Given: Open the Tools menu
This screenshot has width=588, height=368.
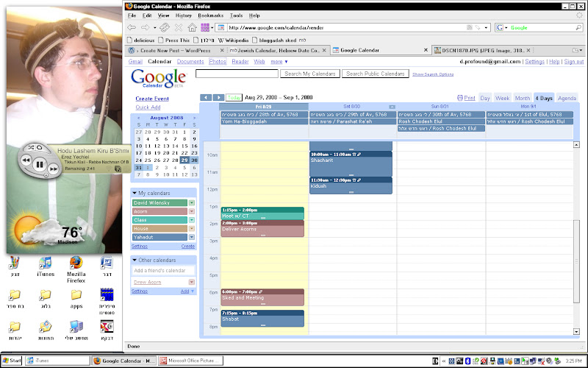Looking at the screenshot, I should pos(236,15).
